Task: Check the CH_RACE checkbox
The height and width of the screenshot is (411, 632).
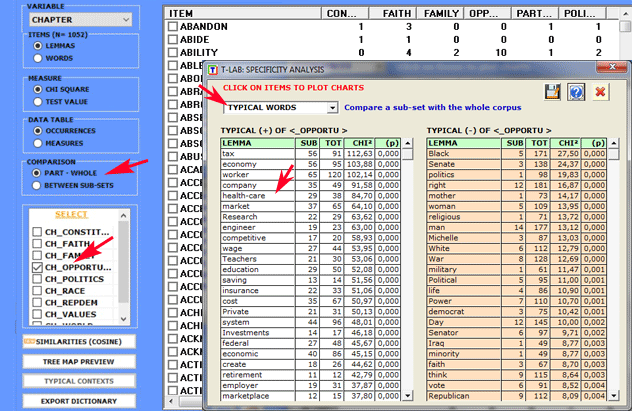Action: (37, 291)
